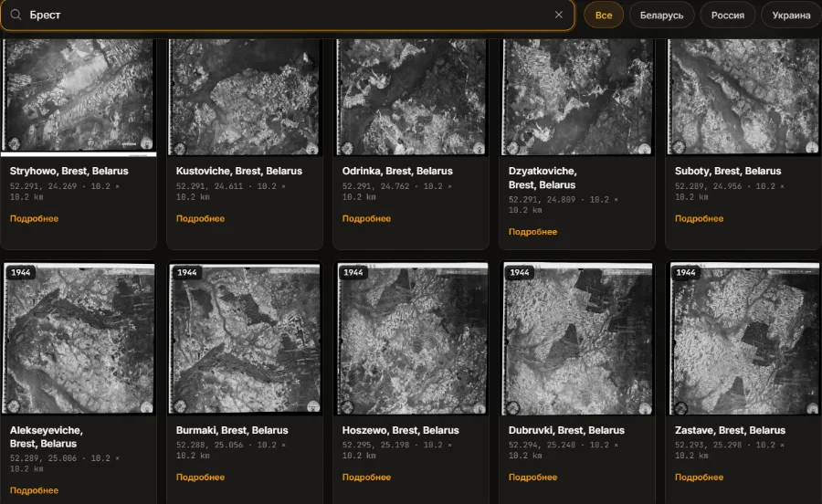Screen dimensions: 822x504
Task: Open Kustoviche aerial photo thumbnail
Action: click(245, 97)
